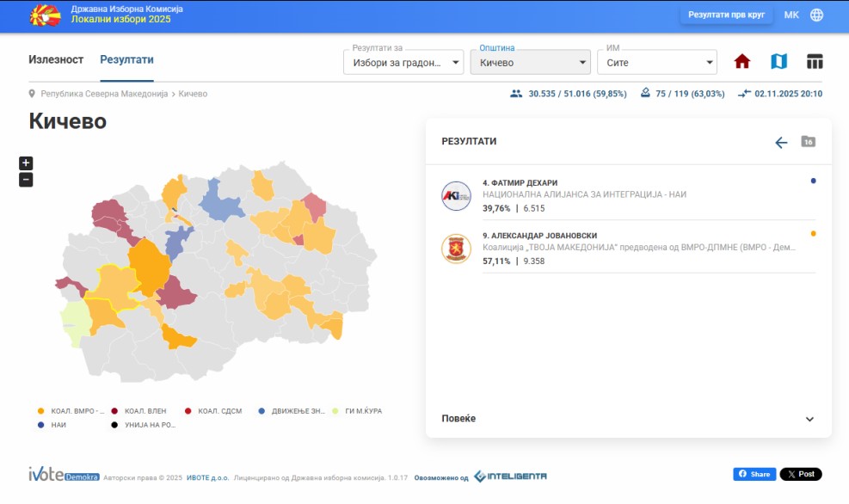Image resolution: width=849 pixels, height=504 pixels.
Task: Click the globe language icon
Action: tap(816, 15)
